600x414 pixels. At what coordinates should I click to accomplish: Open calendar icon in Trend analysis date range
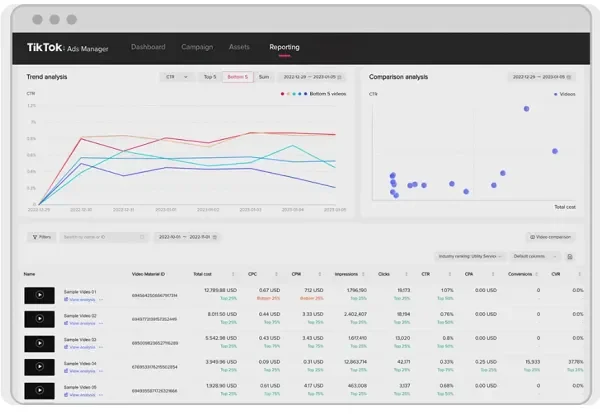tap(339, 77)
